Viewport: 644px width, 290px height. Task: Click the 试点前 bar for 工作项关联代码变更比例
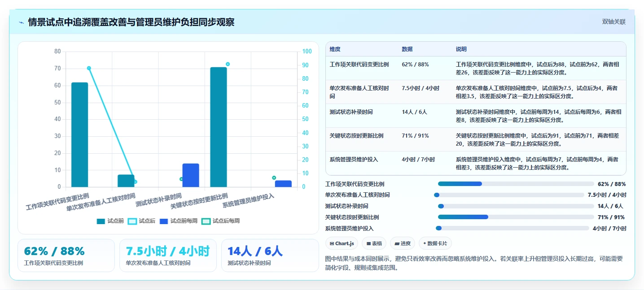[80, 134]
